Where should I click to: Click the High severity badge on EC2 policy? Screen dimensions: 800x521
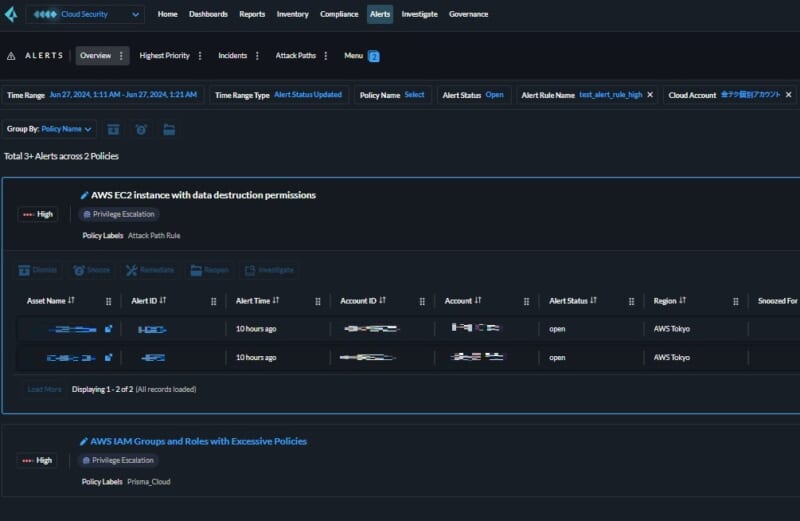38,214
